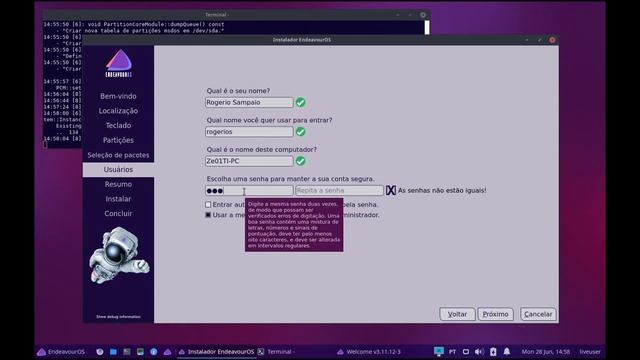Viewport: 640px width, 360px height.
Task: Select the Instalar step in sidebar
Action: point(118,199)
